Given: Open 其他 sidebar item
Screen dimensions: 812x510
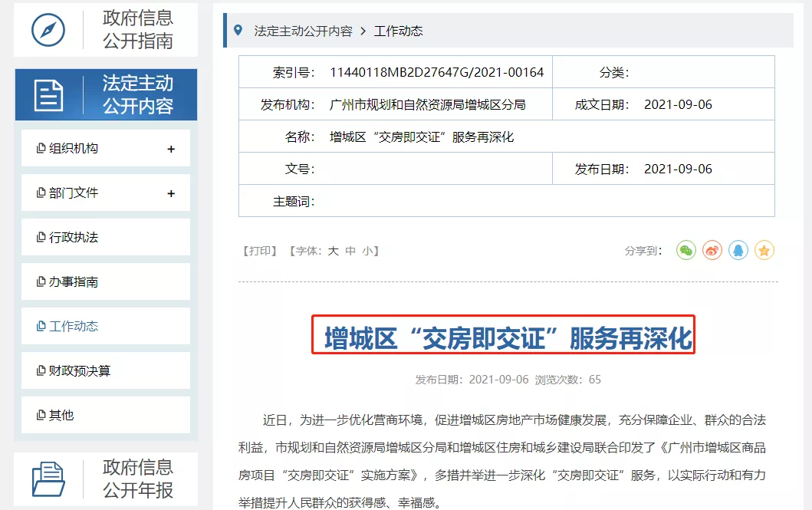Looking at the screenshot, I should 61,416.
